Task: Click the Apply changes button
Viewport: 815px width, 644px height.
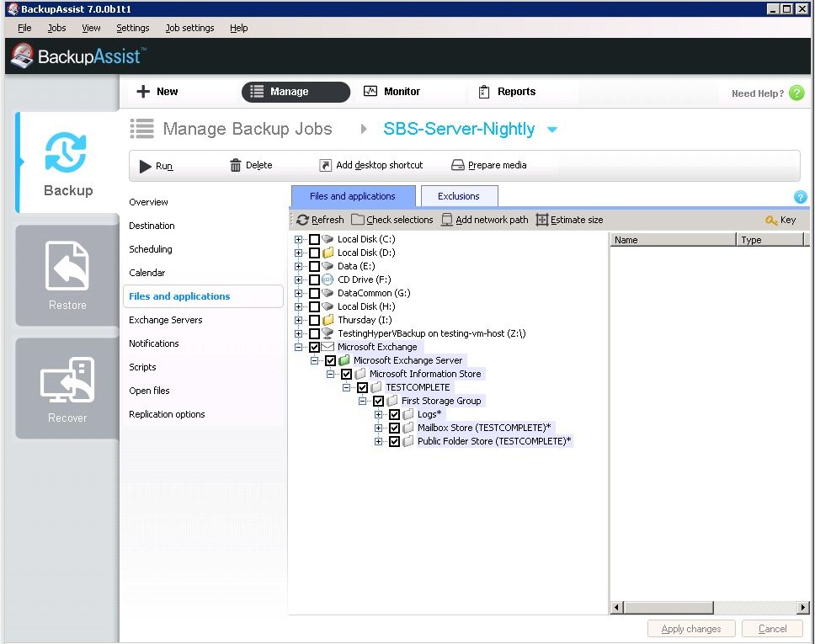Action: point(691,629)
